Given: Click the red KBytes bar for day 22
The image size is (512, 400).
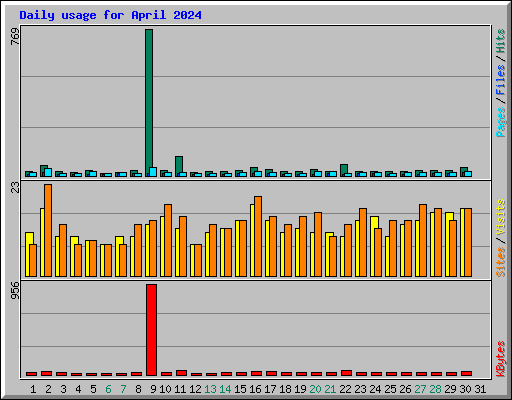Looking at the screenshot, I should coord(346,373).
